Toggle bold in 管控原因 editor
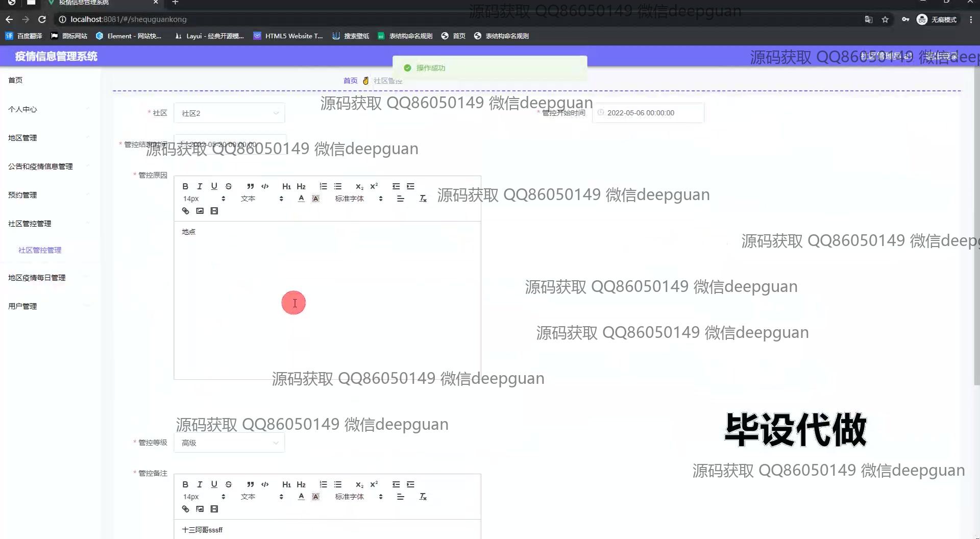The height and width of the screenshot is (539, 980). tap(185, 186)
